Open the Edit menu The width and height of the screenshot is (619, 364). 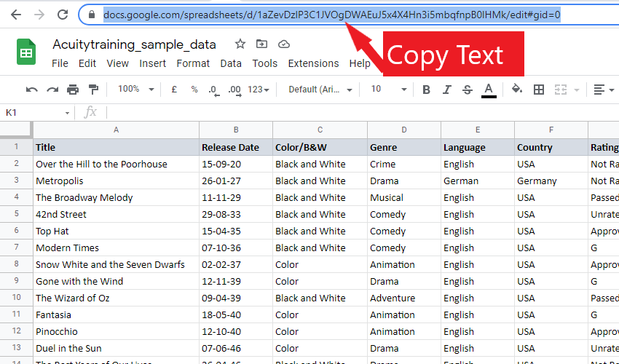(87, 63)
